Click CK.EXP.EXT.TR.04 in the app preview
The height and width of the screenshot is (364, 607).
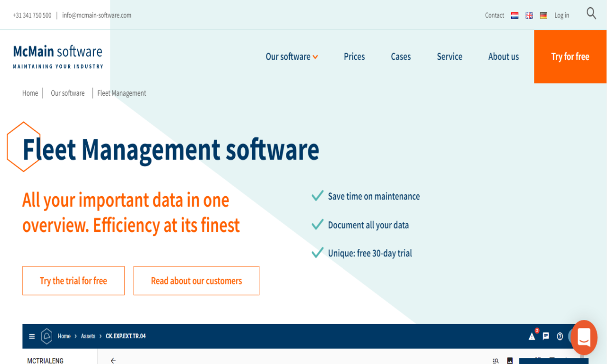coord(126,336)
